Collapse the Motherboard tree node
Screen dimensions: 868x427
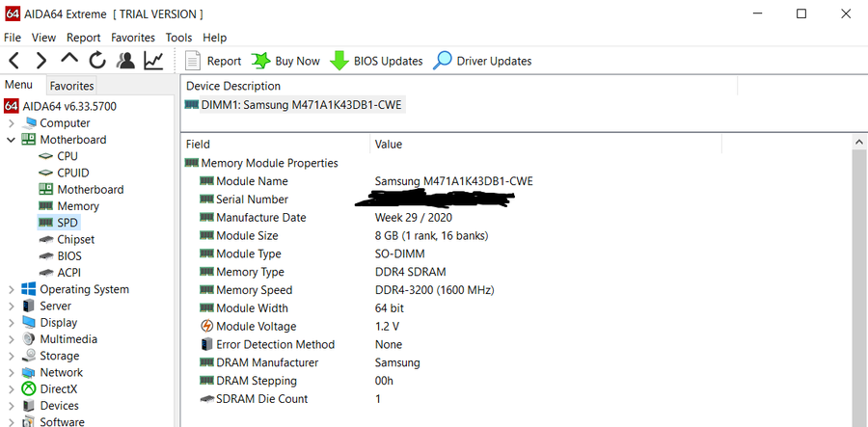click(11, 140)
